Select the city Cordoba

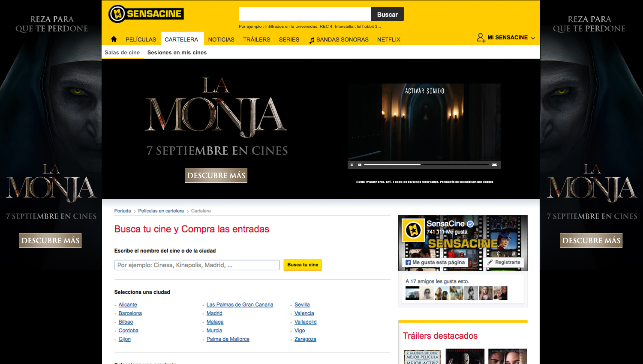(x=128, y=330)
